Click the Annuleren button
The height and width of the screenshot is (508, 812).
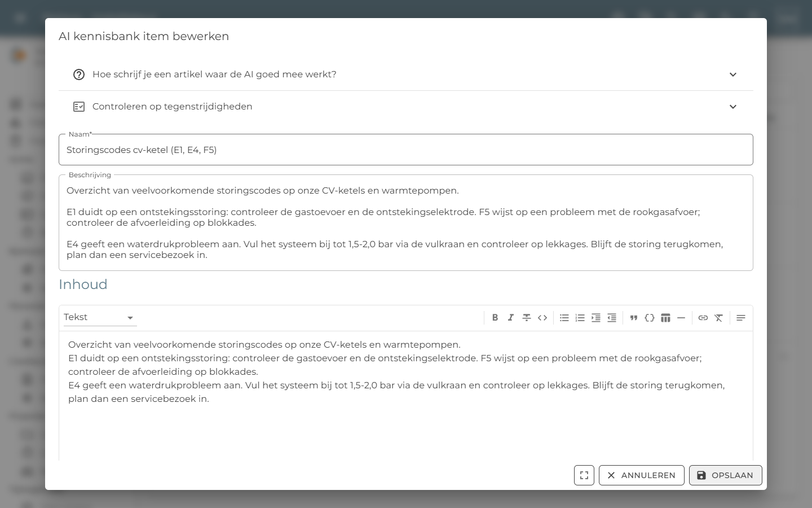pos(642,475)
